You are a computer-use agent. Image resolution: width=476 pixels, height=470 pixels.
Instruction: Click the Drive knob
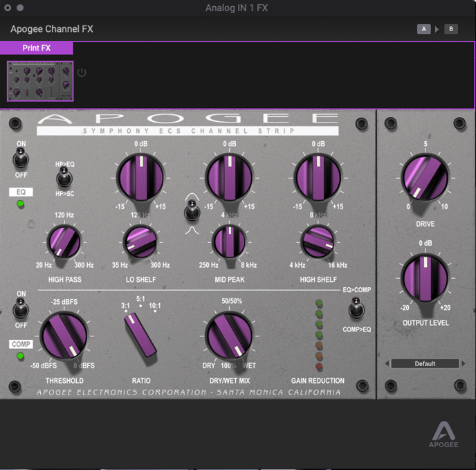425,177
